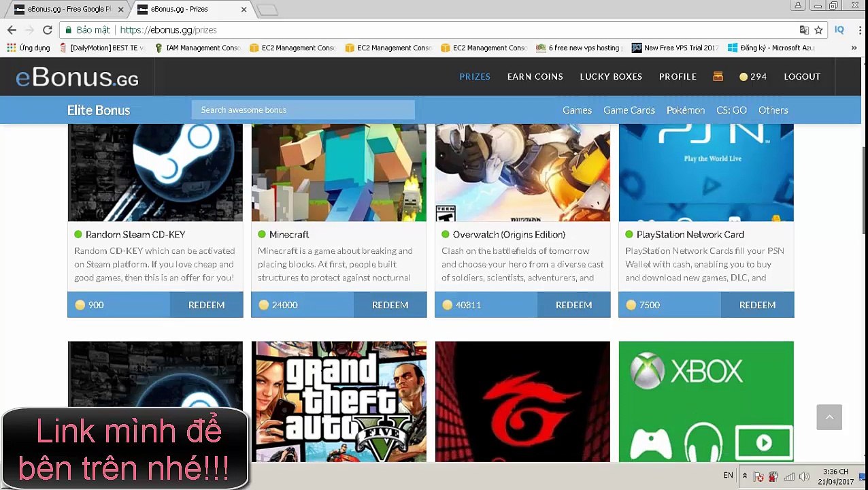
Task: Open the Action Center flag tray icon
Action: (x=758, y=476)
